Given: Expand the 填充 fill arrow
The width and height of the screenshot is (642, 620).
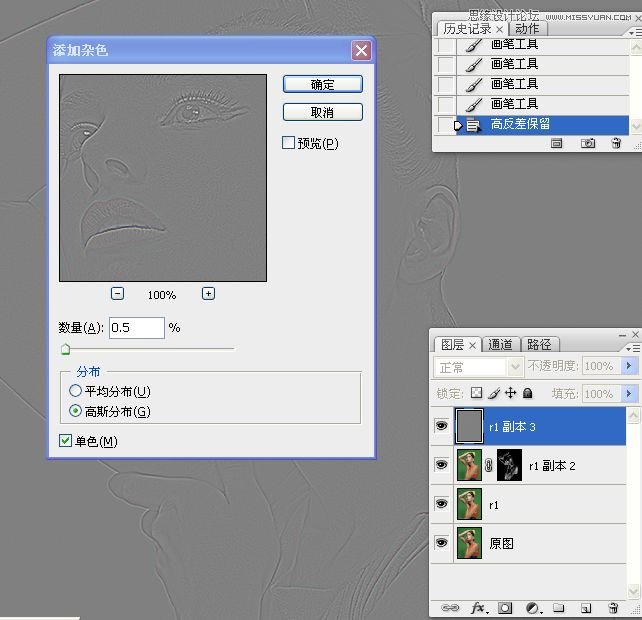Looking at the screenshot, I should [x=629, y=394].
